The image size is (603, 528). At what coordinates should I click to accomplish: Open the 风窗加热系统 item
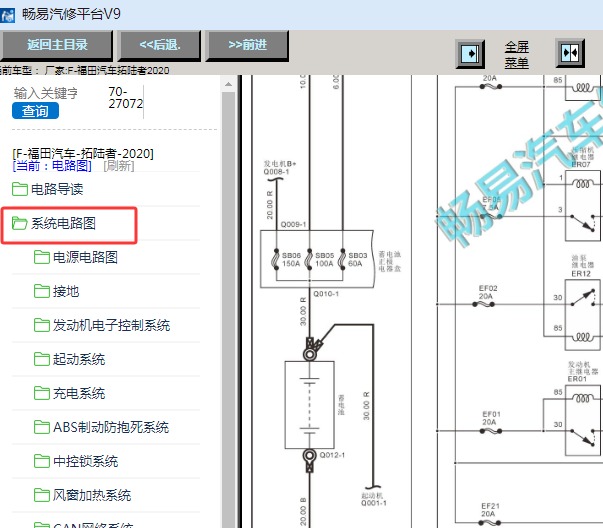(x=92, y=495)
